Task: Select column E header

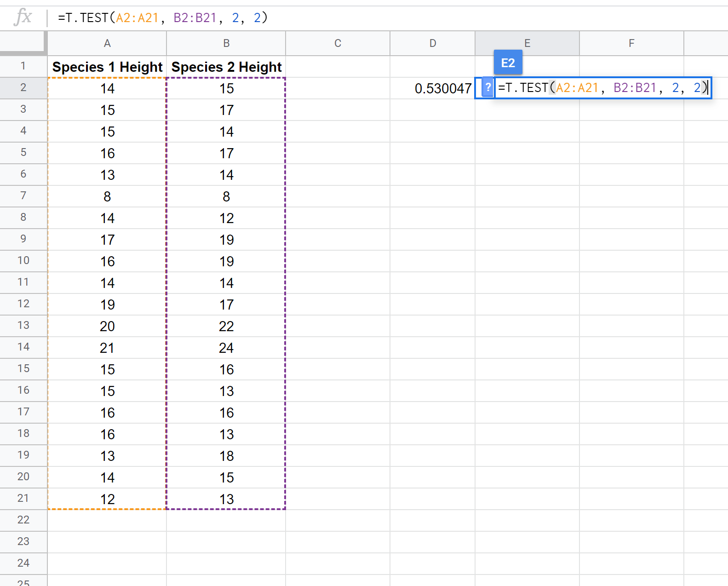Action: (527, 43)
